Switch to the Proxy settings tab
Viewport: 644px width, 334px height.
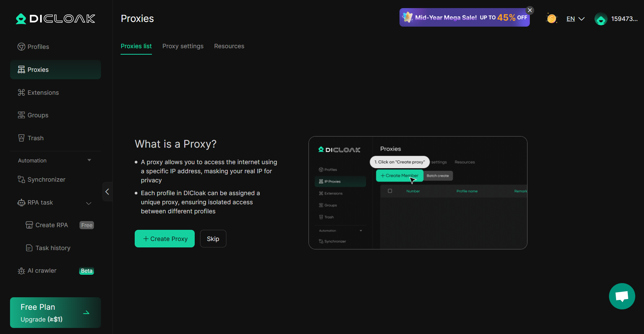pyautogui.click(x=183, y=46)
